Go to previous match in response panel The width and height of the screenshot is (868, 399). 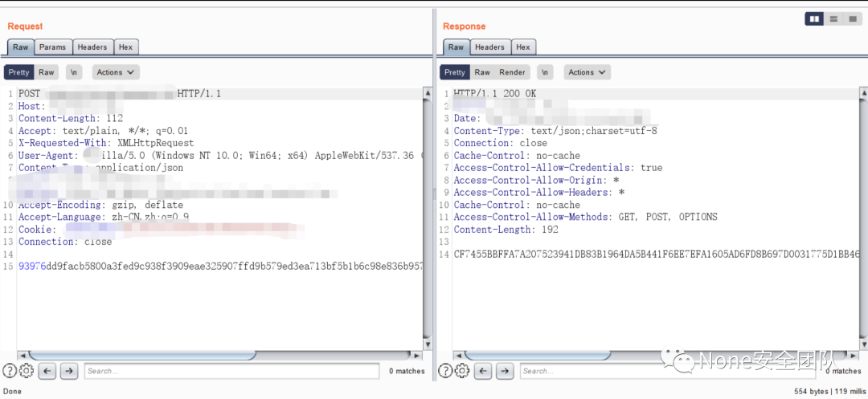tap(483, 371)
